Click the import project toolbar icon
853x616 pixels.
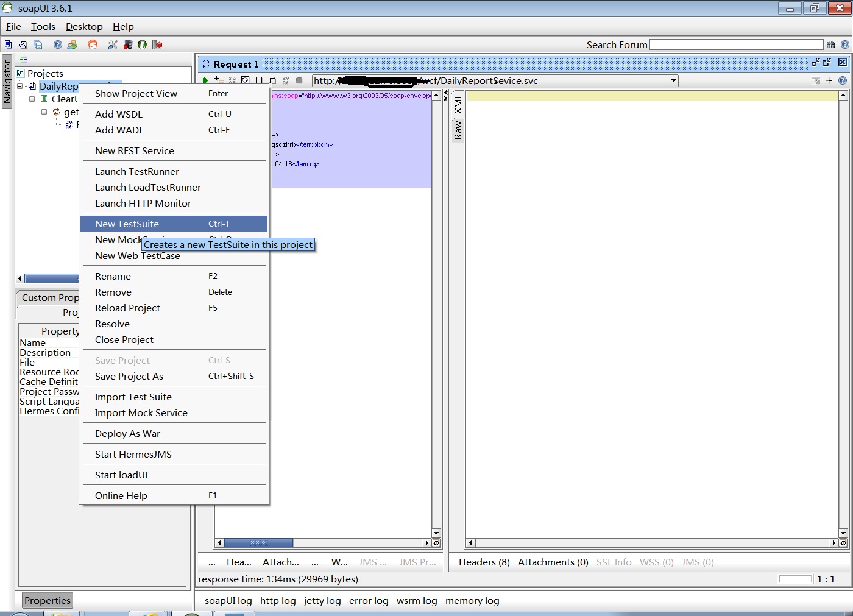[x=23, y=44]
